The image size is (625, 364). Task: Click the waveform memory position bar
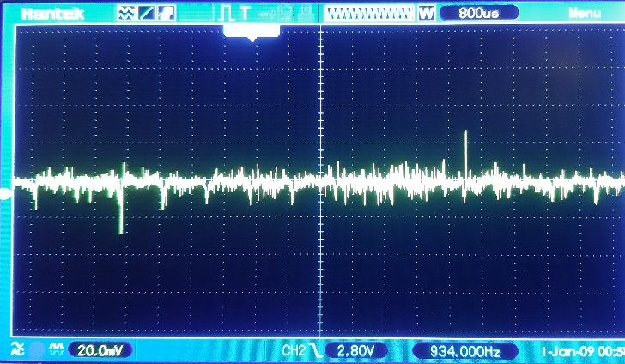368,14
